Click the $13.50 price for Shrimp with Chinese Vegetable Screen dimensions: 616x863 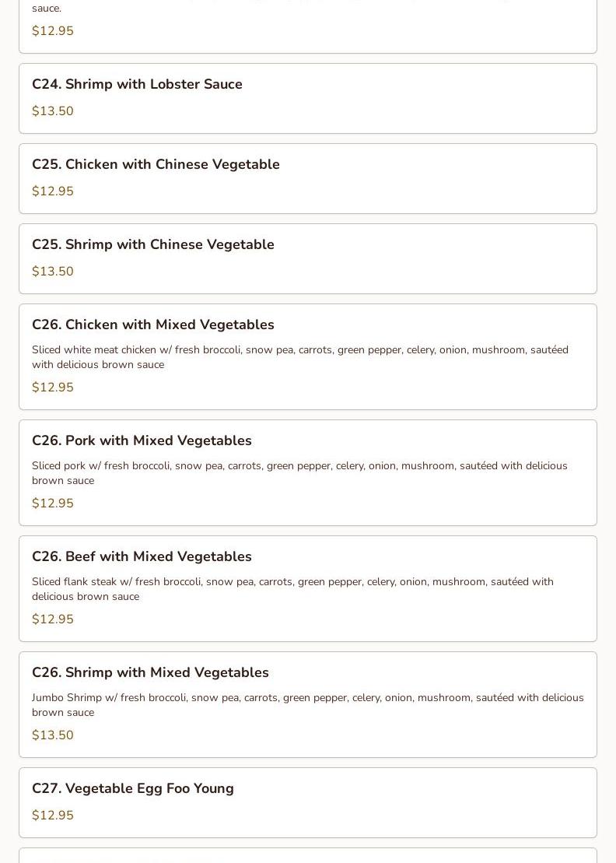pyautogui.click(x=53, y=272)
